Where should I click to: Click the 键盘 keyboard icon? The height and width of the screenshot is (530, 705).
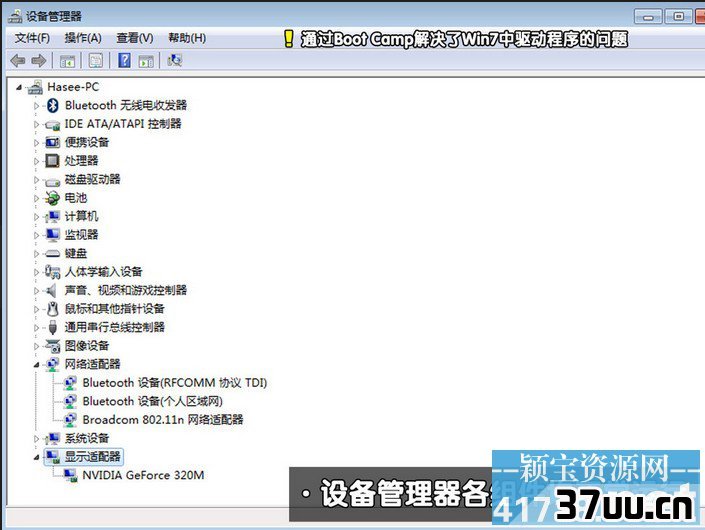click(x=52, y=254)
